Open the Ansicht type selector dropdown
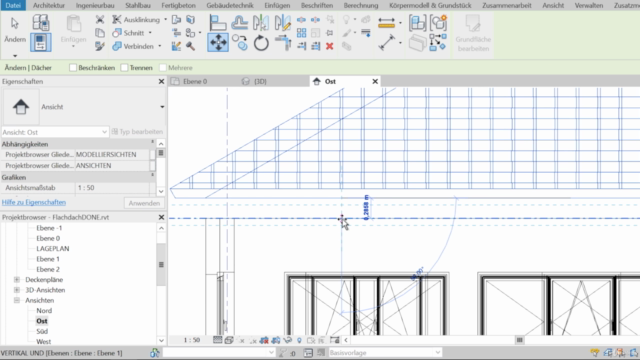This screenshot has height=360, width=640. coord(162,107)
